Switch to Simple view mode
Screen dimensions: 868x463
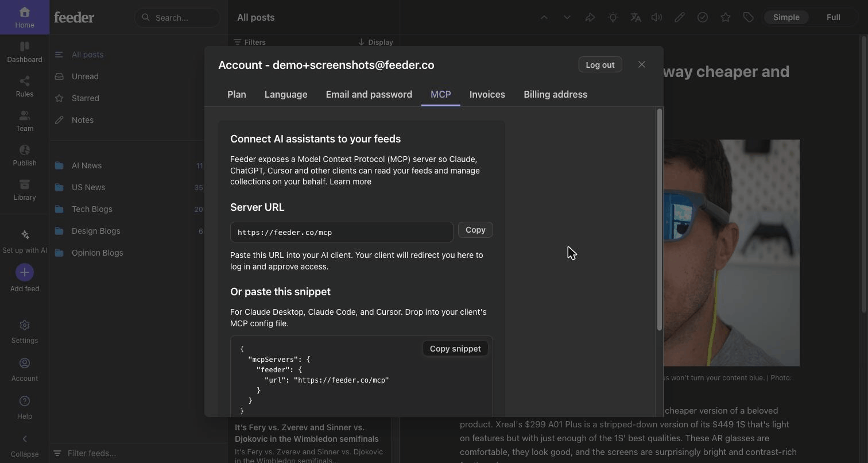(x=786, y=17)
